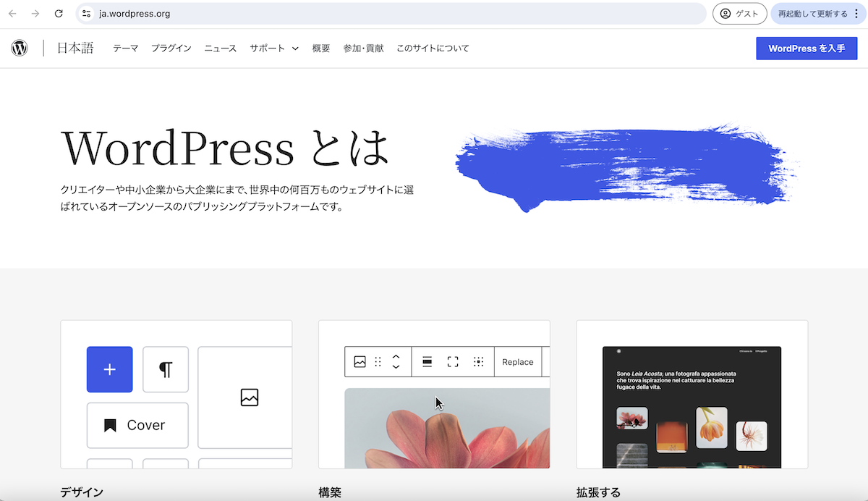Click the orange tulip thumbnail in theme preview

coord(712,427)
